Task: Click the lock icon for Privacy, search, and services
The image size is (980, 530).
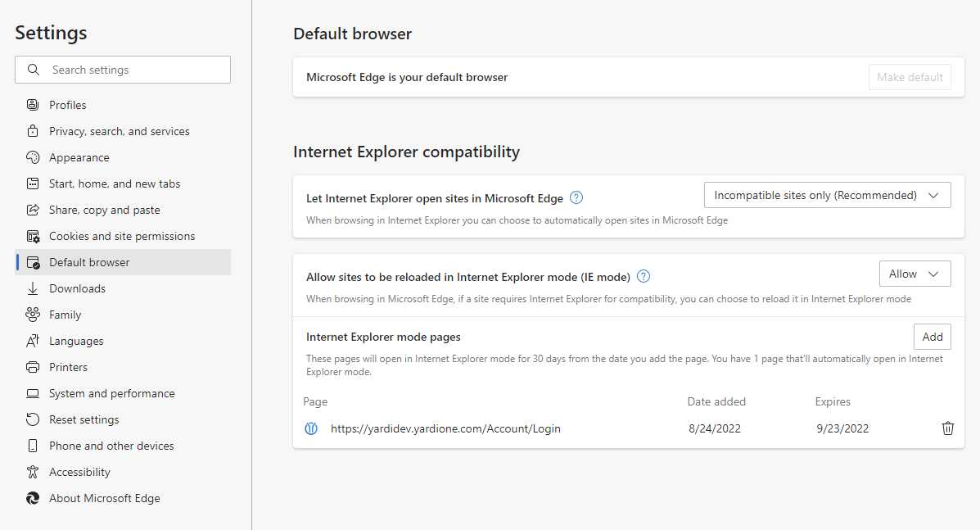Action: tap(33, 131)
